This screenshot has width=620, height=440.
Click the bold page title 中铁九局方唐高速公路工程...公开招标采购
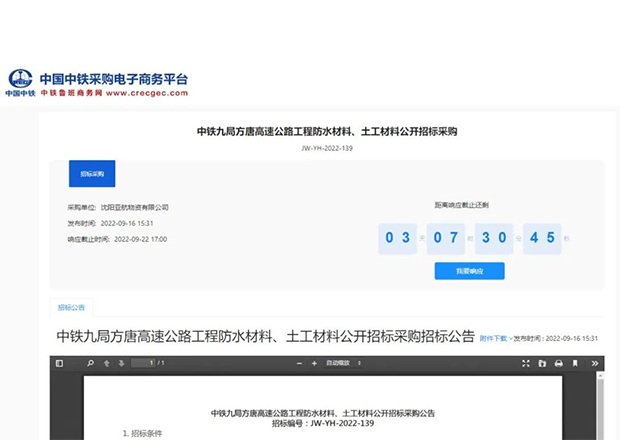point(327,131)
